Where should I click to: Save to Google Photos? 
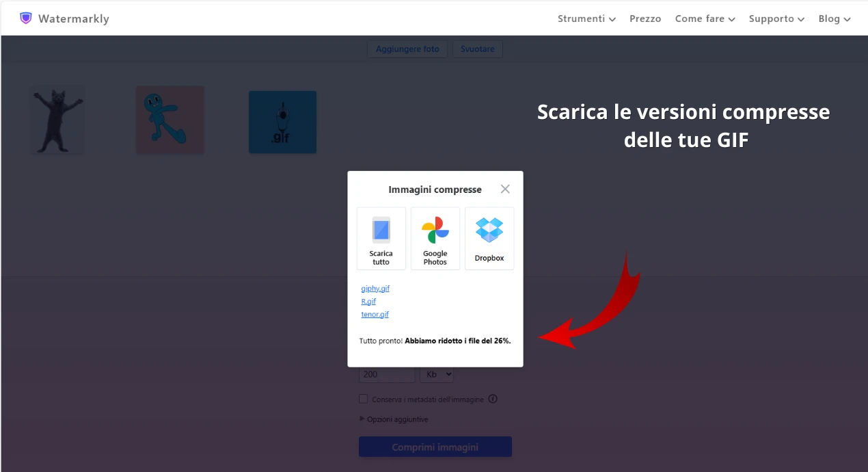[x=435, y=239]
